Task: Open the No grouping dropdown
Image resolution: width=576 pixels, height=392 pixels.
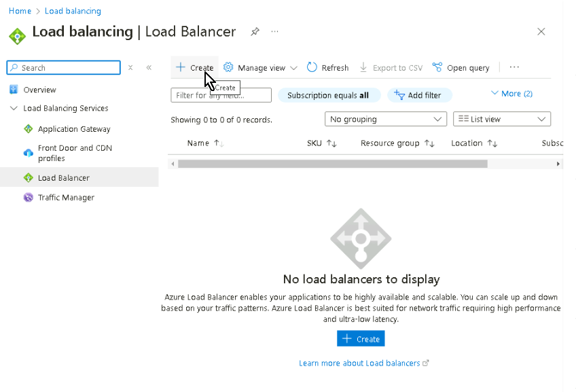Action: [386, 119]
